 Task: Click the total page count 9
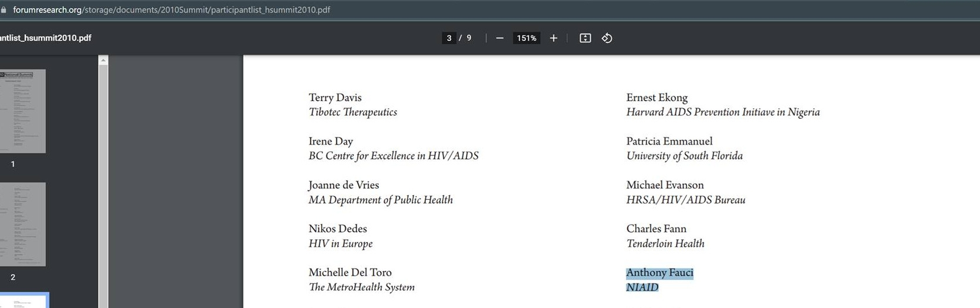pos(469,38)
